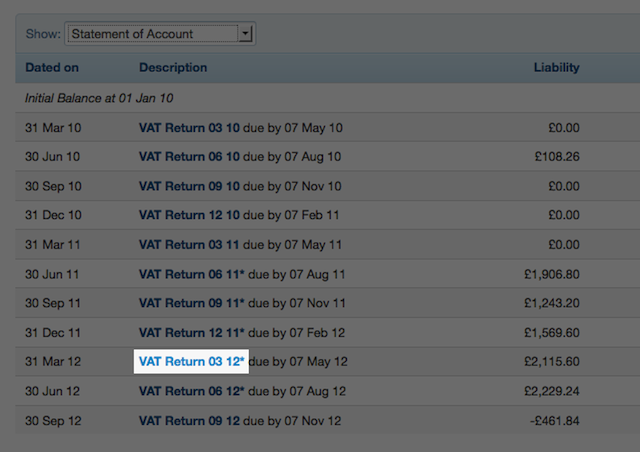Click the Dated on column header
Screen dimensions: 640x452
coord(52,68)
